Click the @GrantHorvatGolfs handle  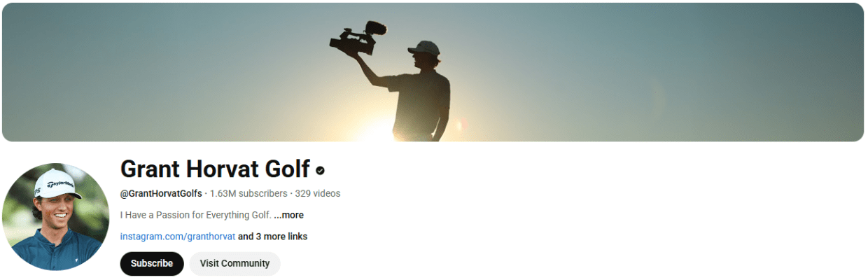(x=161, y=193)
